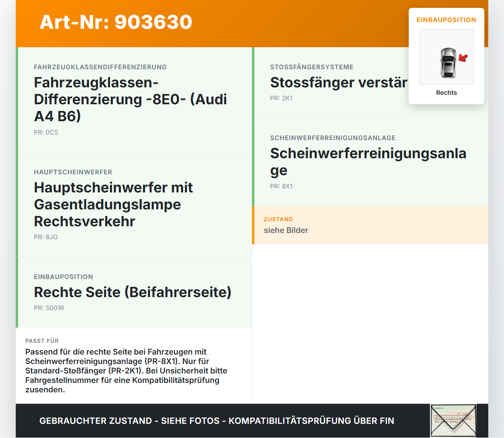Click 'Rechte Seite (Beifahrerseite)' text

(x=133, y=292)
